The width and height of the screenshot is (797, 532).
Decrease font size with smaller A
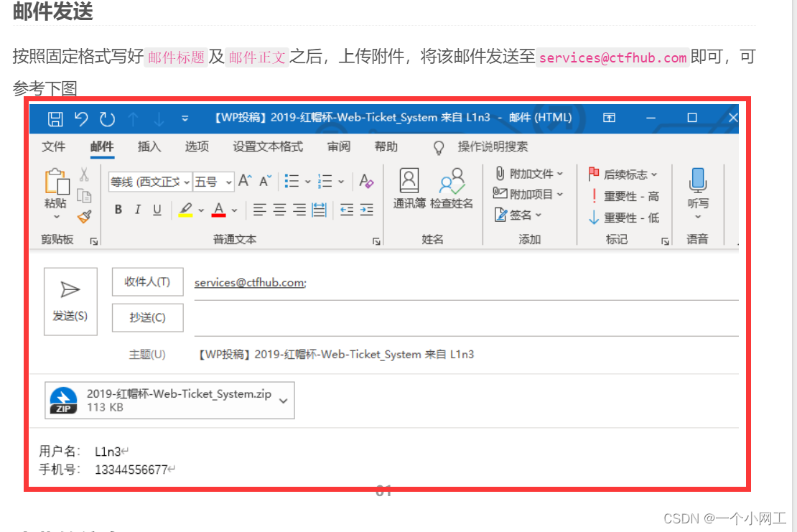pyautogui.click(x=266, y=180)
